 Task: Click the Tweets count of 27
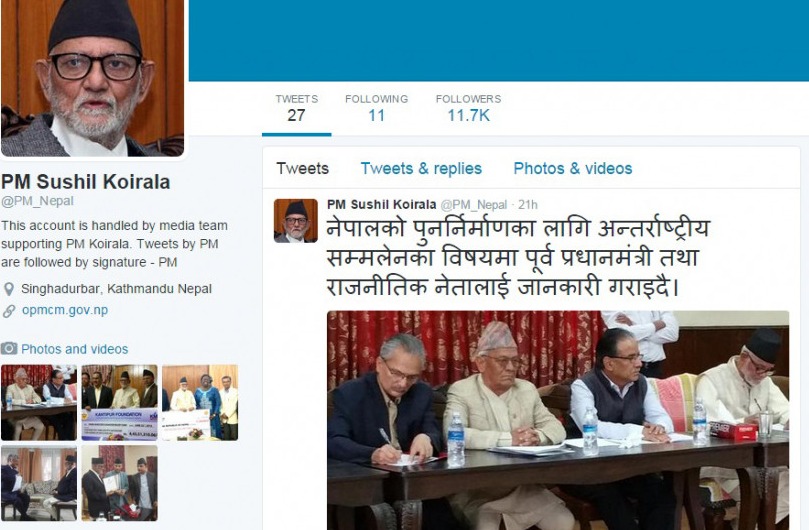(297, 108)
